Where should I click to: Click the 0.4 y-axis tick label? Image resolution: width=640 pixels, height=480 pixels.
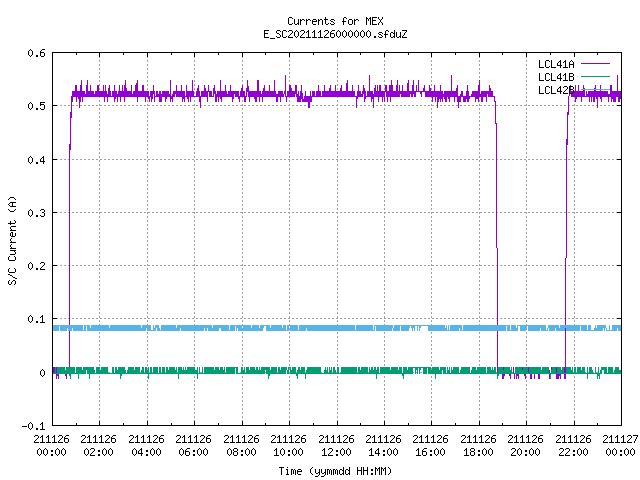[36, 160]
